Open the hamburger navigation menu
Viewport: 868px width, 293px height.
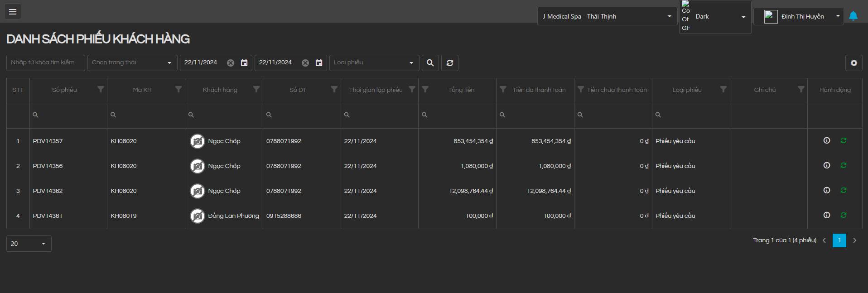click(x=13, y=12)
